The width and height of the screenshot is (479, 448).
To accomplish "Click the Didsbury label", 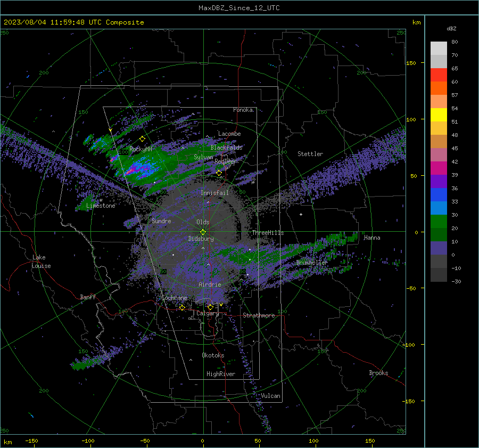I will (x=201, y=239).
